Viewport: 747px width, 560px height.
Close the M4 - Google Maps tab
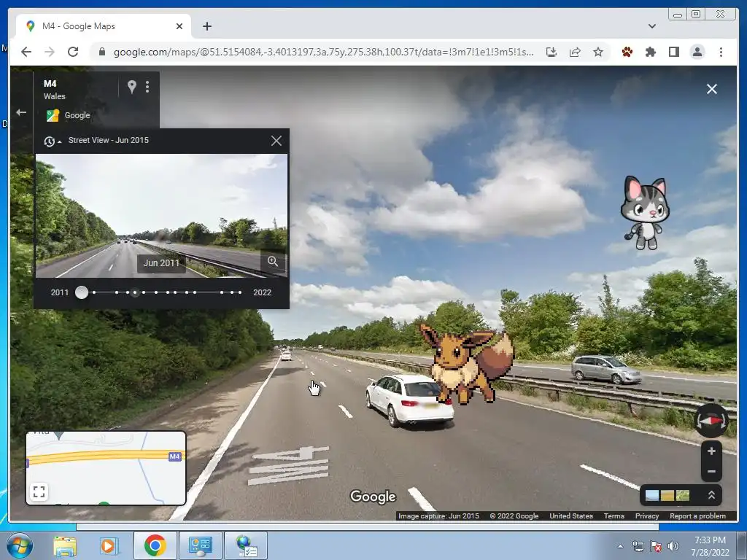pos(179,26)
